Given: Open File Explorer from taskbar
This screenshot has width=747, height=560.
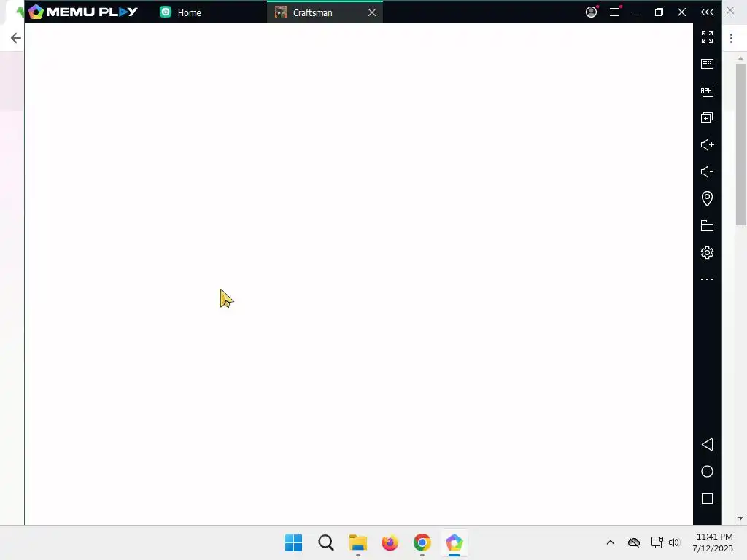Looking at the screenshot, I should click(x=357, y=542).
